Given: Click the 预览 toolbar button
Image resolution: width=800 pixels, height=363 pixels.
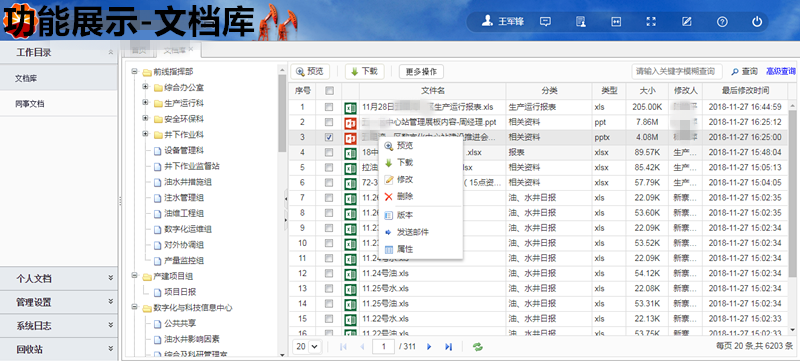Looking at the screenshot, I should pos(310,72).
